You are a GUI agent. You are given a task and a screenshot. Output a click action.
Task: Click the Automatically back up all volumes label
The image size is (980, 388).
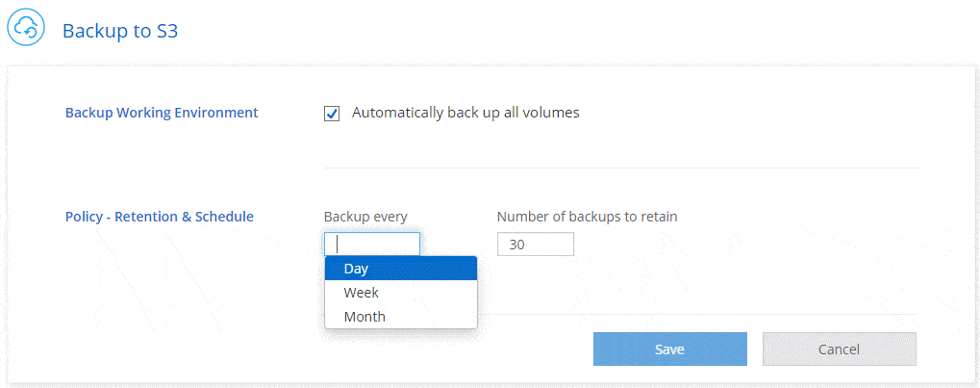pyautogui.click(x=465, y=113)
